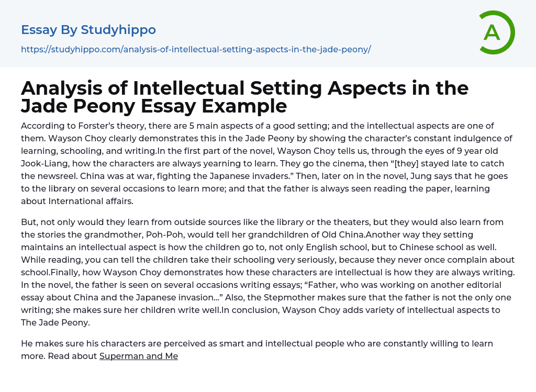Click the paragraph starting According to Forster's theory
The image size is (536, 392).
262,163
